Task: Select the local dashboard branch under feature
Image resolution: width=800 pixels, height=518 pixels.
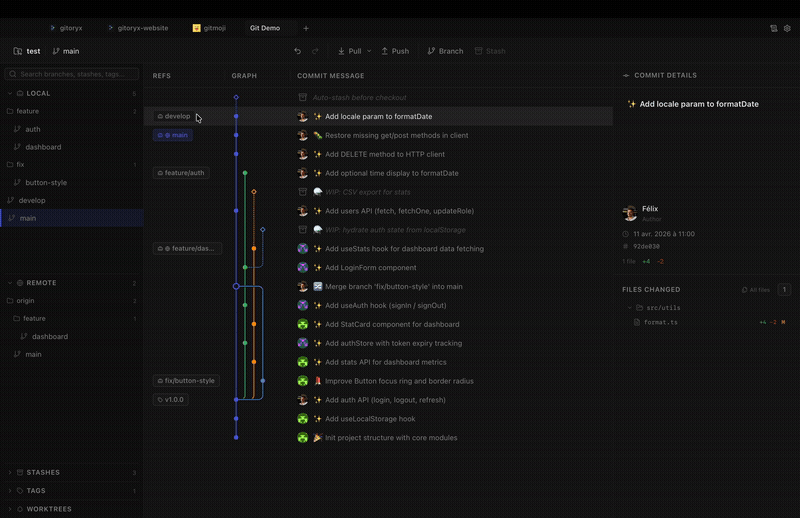Action: tap(71, 147)
